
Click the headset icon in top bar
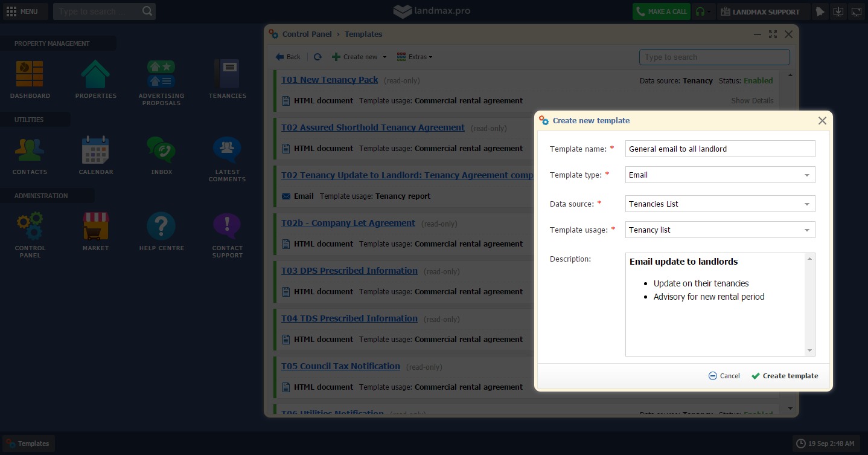point(700,11)
